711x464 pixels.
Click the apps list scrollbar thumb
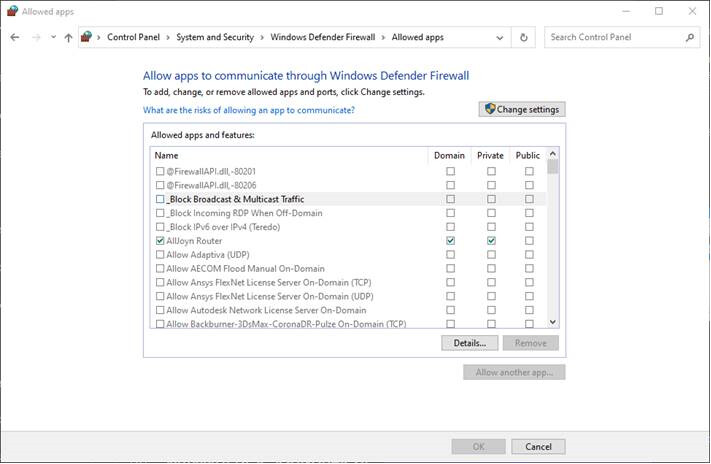[552, 166]
